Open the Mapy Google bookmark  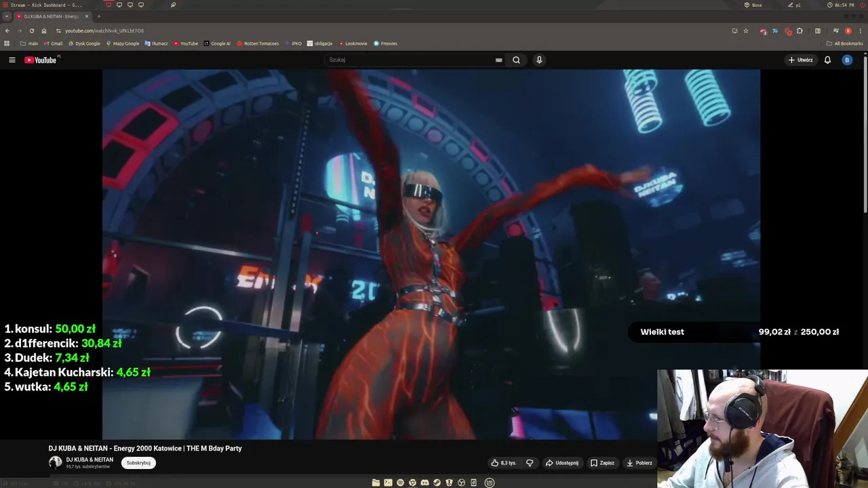122,43
